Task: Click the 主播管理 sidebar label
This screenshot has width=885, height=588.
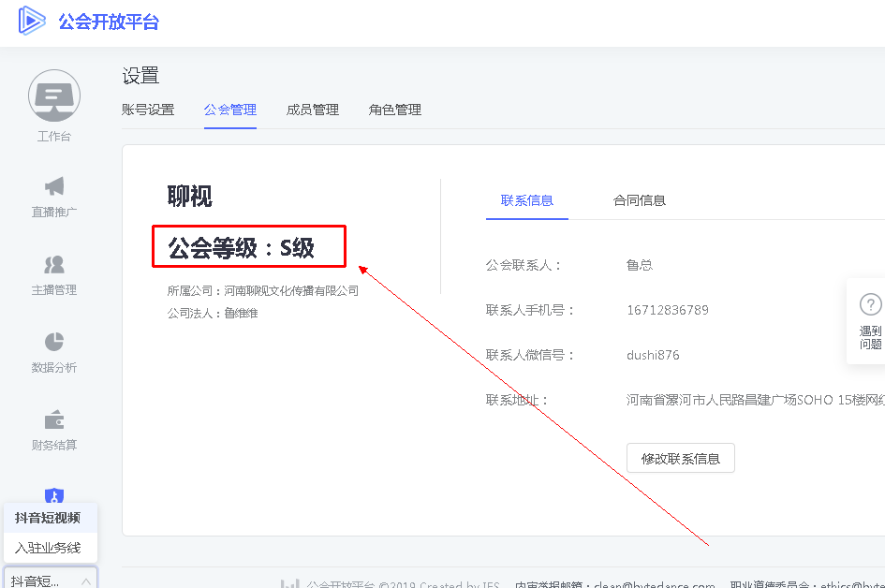Action: click(x=54, y=290)
